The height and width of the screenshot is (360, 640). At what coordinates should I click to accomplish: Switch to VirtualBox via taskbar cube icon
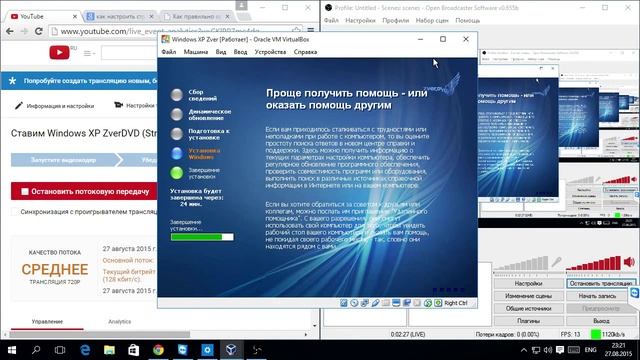point(231,350)
